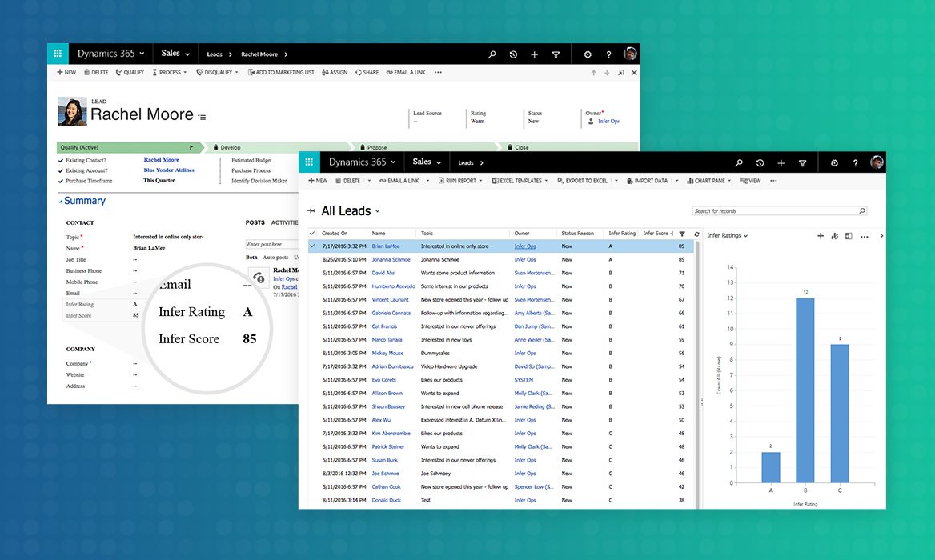Viewport: 935px width, 560px height.
Task: Click Add to Marketing List button
Action: (281, 73)
